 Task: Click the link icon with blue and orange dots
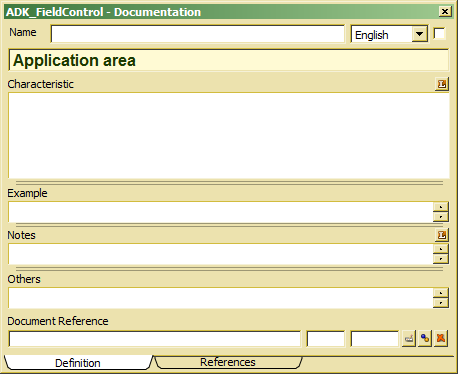click(425, 339)
